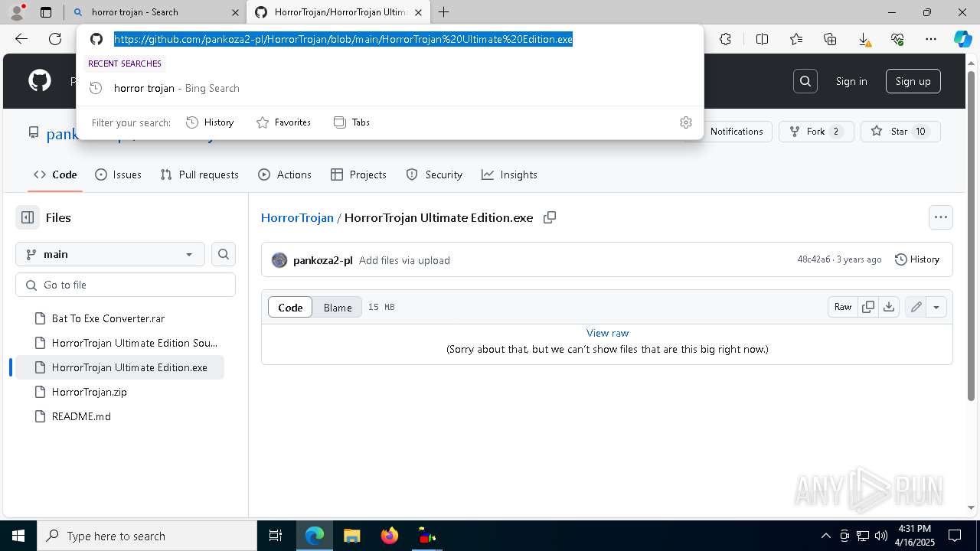Go back using the browser back arrow
The image size is (980, 551).
tap(21, 39)
